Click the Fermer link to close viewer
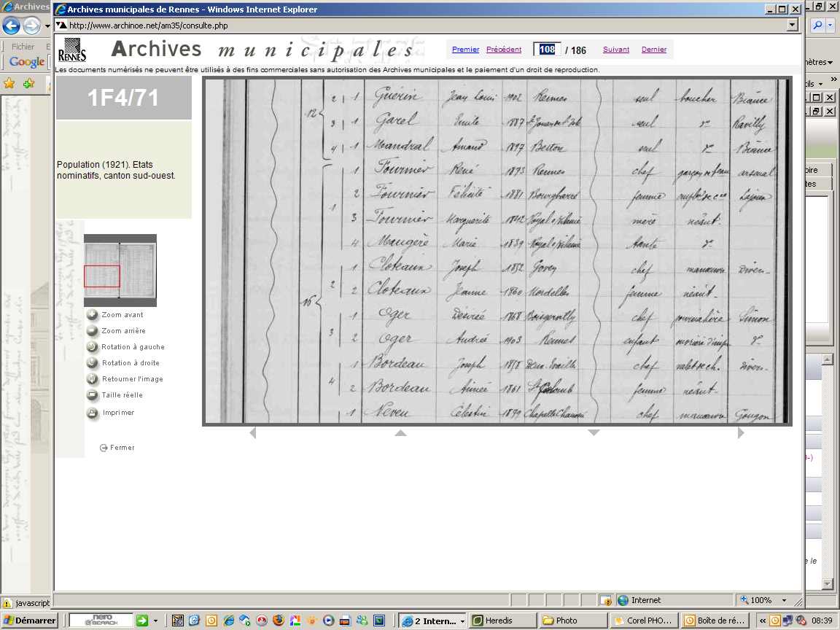 (x=122, y=448)
